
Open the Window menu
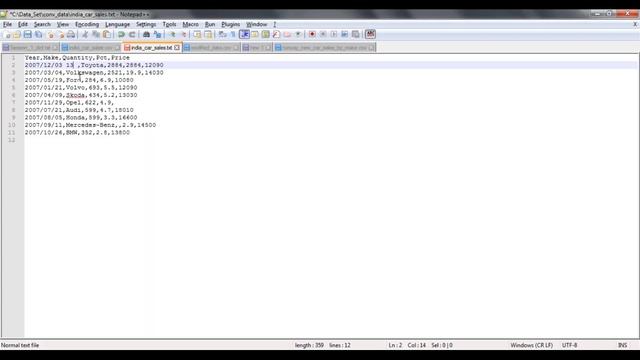tap(256, 24)
